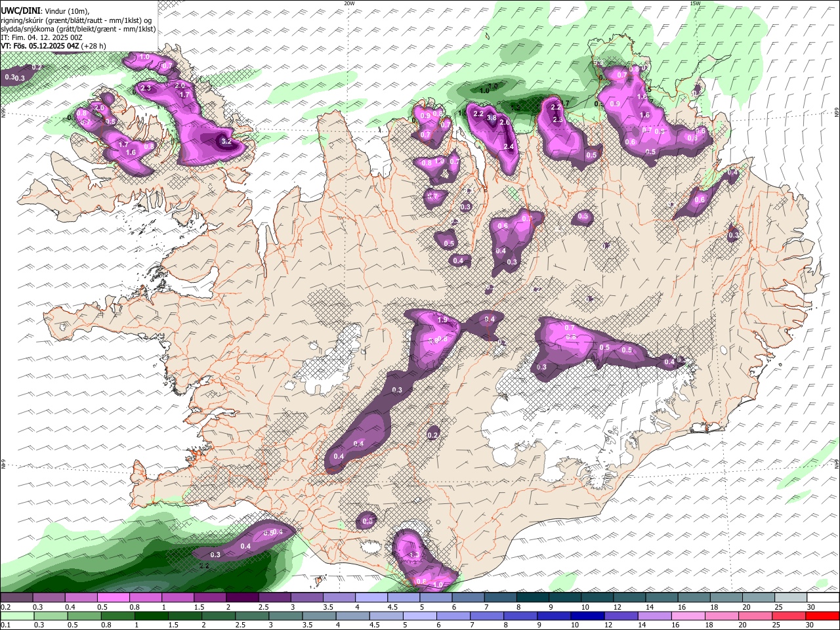Click the dark navy swatch at 10 in rain legend
This screenshot has width=840, height=630.
click(x=586, y=616)
